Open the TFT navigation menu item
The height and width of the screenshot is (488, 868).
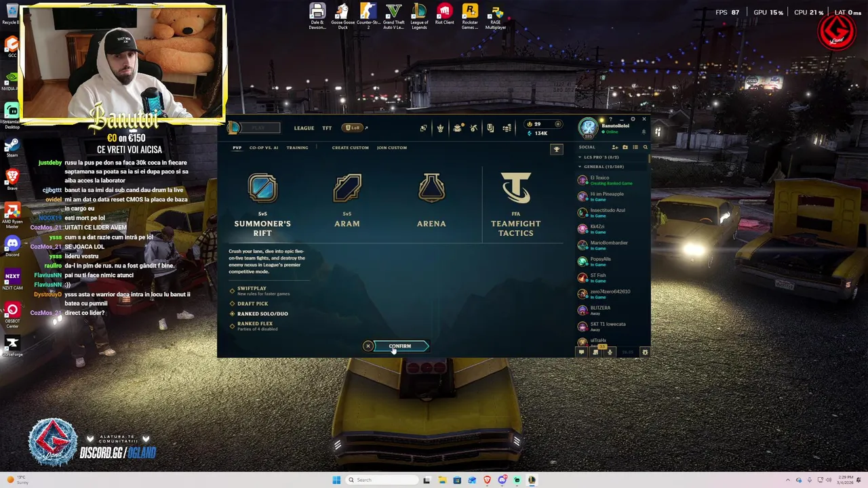tap(327, 128)
